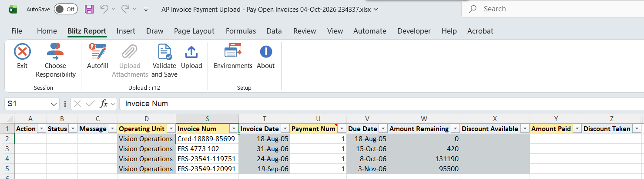This screenshot has height=179, width=644.
Task: Select the Amount Remaining value 131190
Action: tap(424, 159)
